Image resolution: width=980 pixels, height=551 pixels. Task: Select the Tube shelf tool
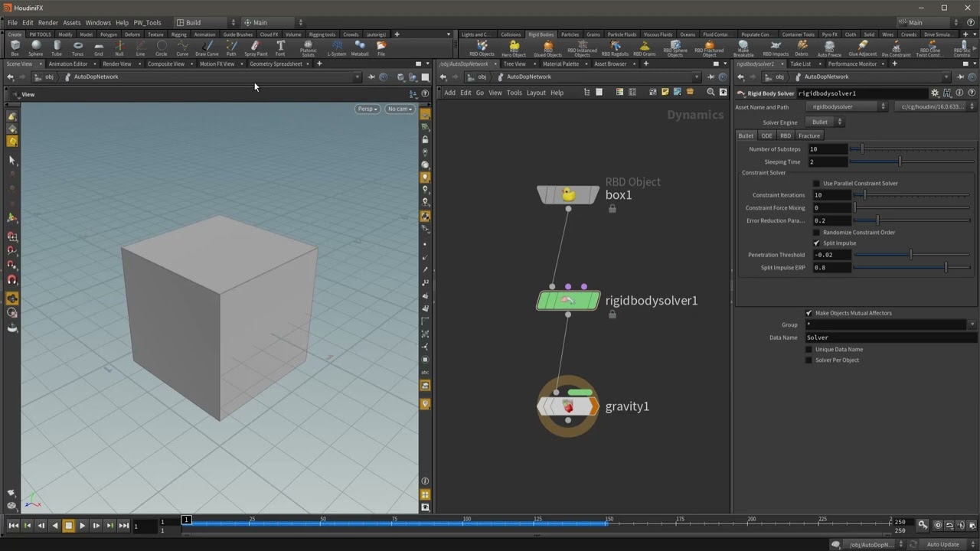point(57,48)
